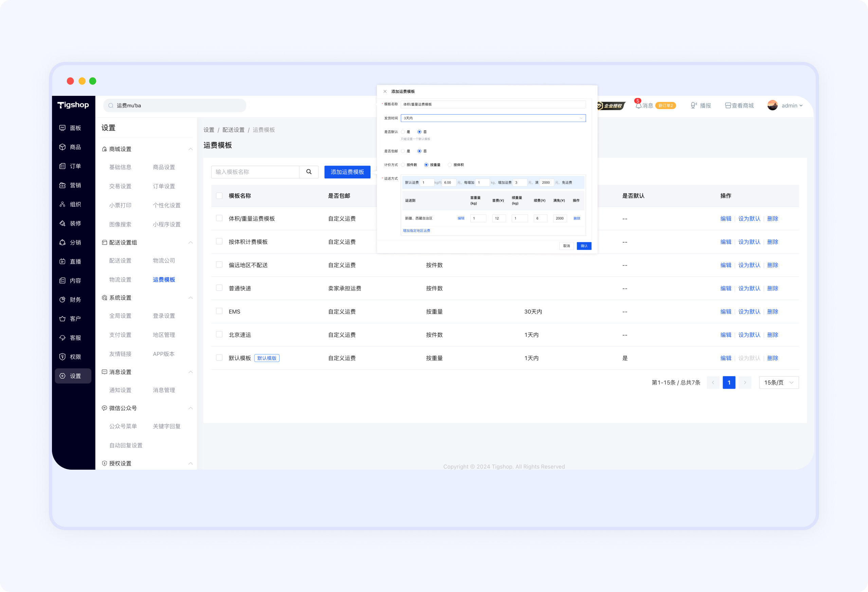This screenshot has height=592, width=868.
Task: Open the 商品 products cube icon
Action: [x=62, y=147]
